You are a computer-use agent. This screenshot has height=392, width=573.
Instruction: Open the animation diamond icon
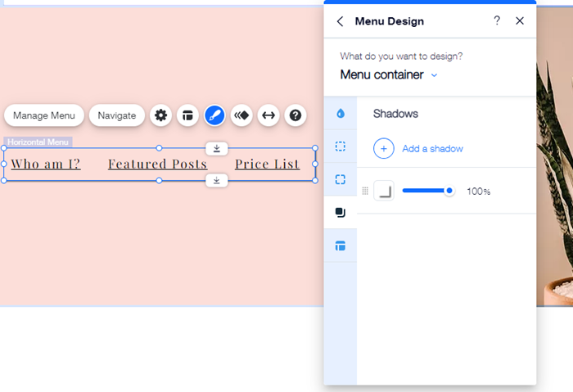click(241, 115)
